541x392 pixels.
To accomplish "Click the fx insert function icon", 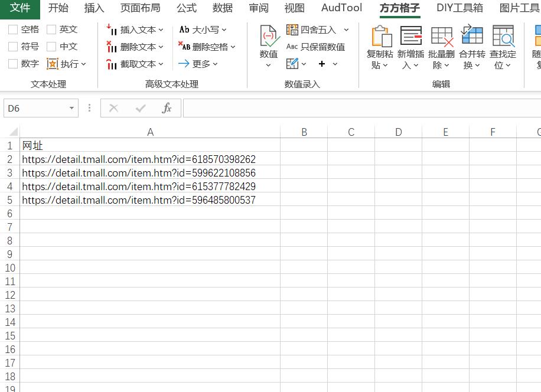I will [x=167, y=108].
